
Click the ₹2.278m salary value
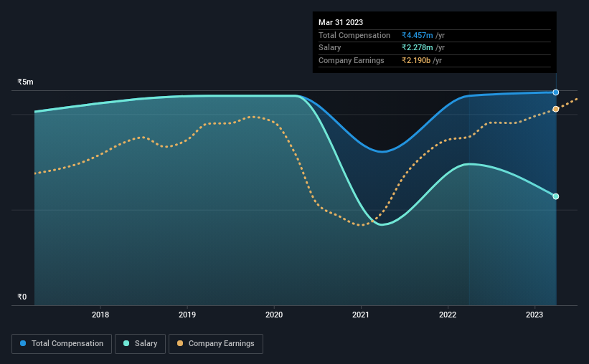(x=417, y=48)
